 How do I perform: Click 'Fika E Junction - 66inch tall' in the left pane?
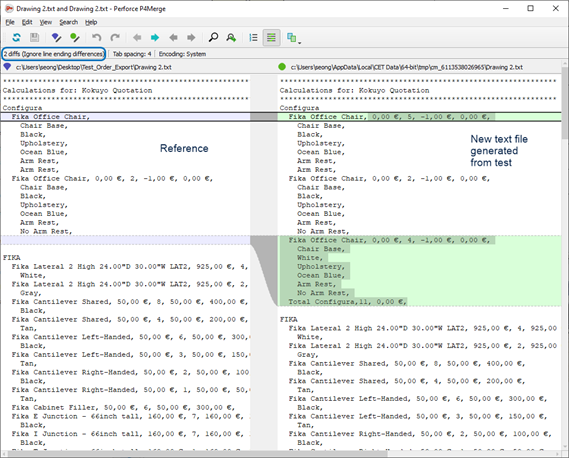tap(130, 416)
